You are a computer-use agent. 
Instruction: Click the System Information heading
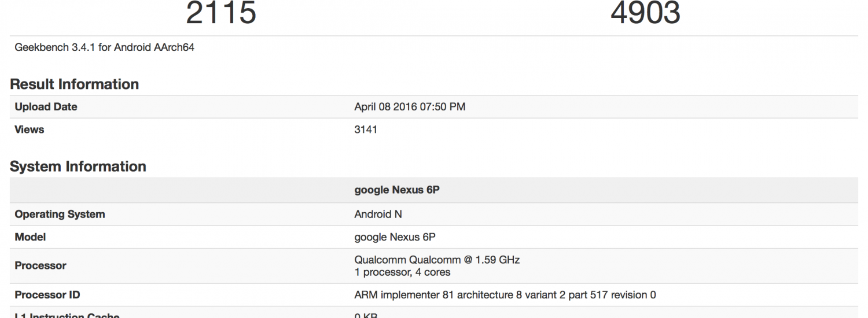[x=78, y=167]
